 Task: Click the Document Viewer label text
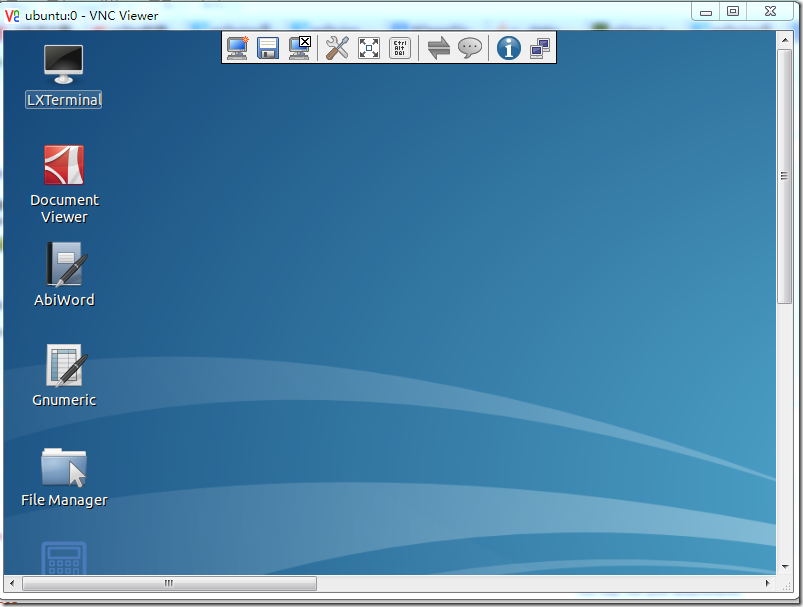65,208
